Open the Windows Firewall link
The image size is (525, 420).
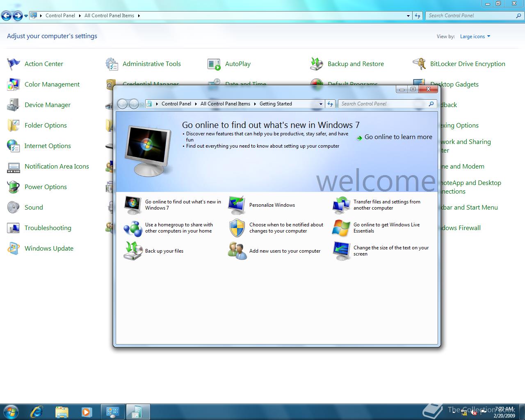(459, 228)
